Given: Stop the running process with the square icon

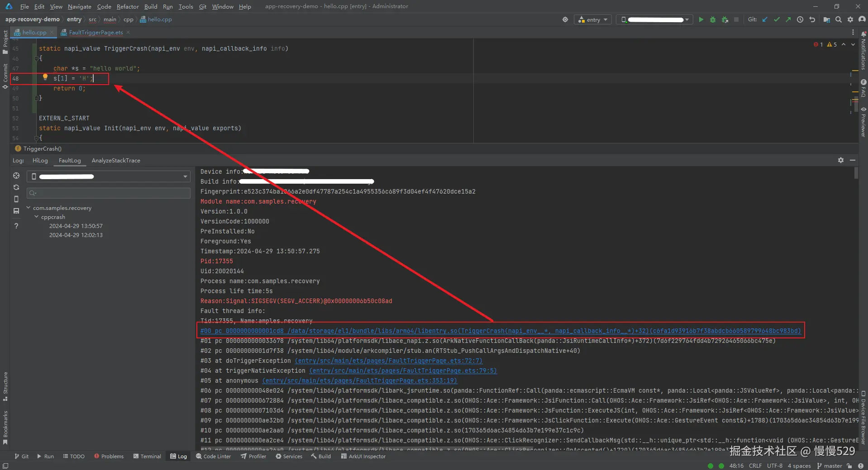Looking at the screenshot, I should click(x=736, y=19).
